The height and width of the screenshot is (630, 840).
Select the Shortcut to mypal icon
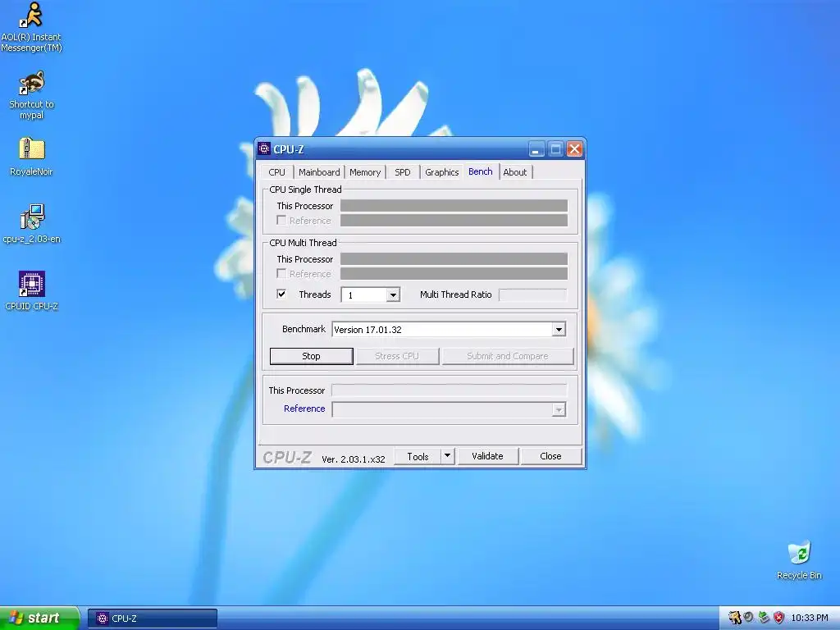coord(31,95)
